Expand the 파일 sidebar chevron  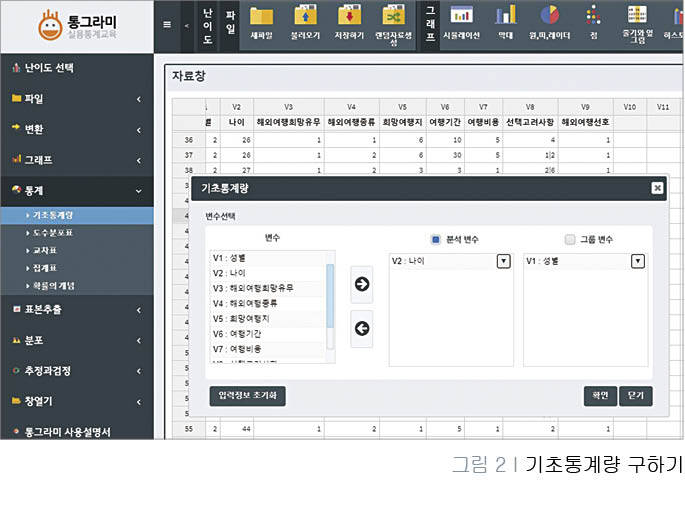[139, 99]
